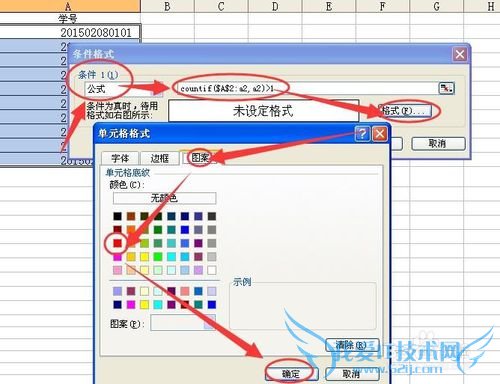Pick the periwinkle swatch

pyautogui.click(x=117, y=291)
